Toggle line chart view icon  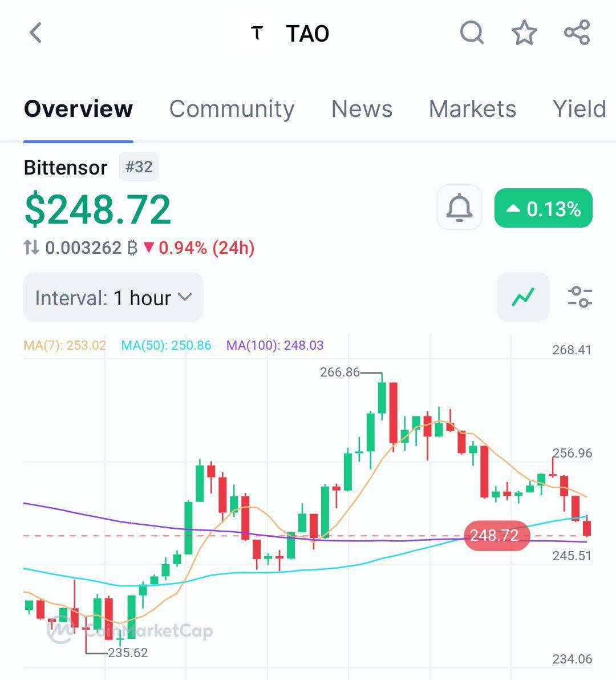pyautogui.click(x=523, y=297)
